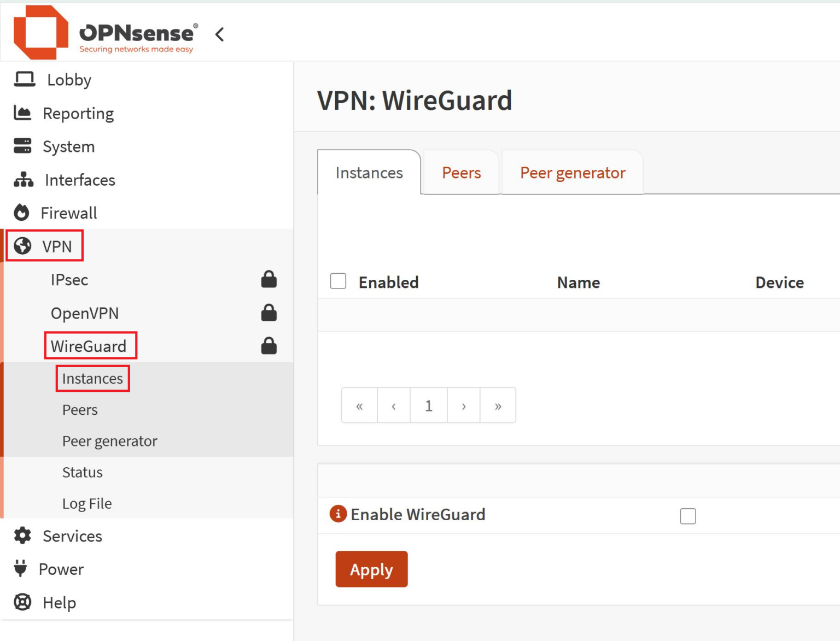This screenshot has width=840, height=641.
Task: Click the info icon next to Enable WireGuard
Action: tap(337, 514)
